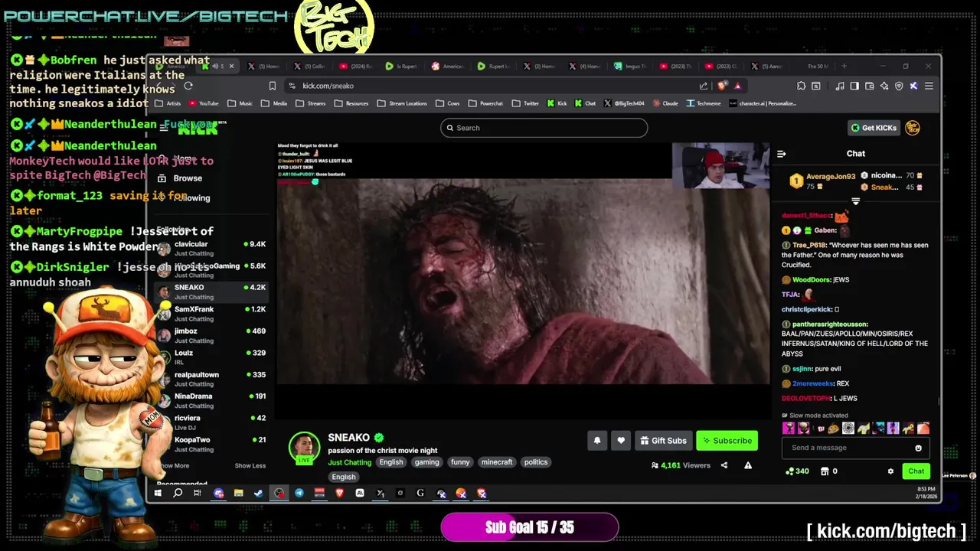Send message with the Chat button
Image resolution: width=980 pixels, height=551 pixels.
[x=916, y=471]
